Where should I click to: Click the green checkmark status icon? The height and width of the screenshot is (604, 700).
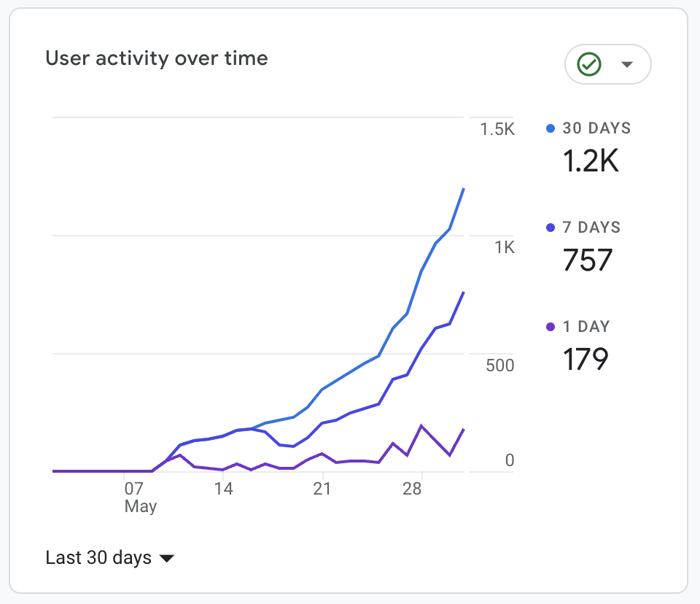pos(589,64)
